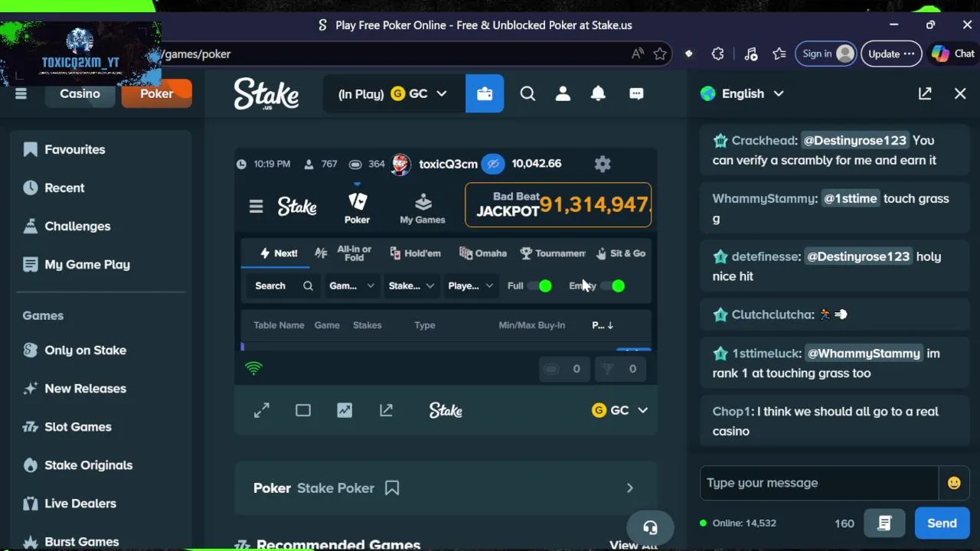
Task: Open the wallet briefcase button
Action: 485,93
